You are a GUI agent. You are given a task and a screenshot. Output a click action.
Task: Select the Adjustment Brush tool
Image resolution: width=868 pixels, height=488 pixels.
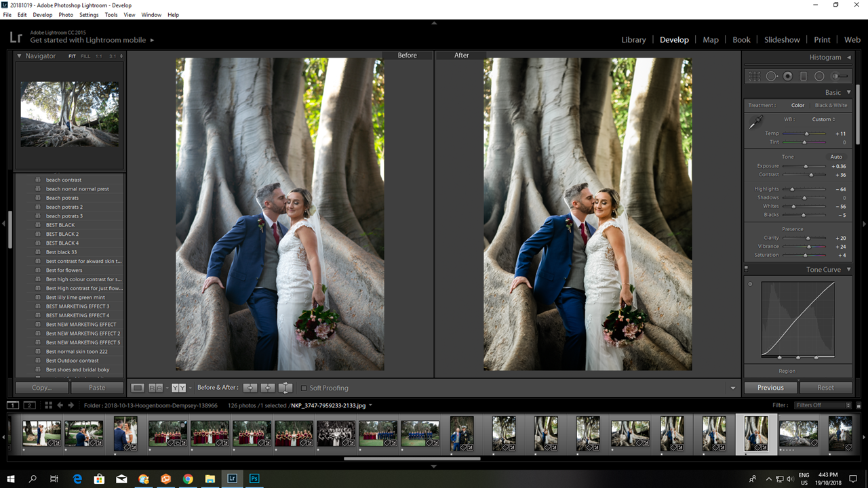(840, 77)
